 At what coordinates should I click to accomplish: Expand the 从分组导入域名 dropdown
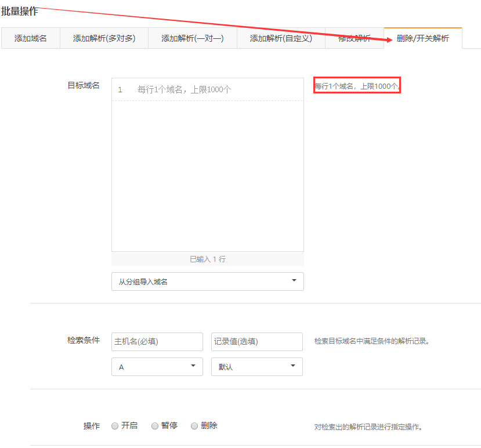point(207,281)
